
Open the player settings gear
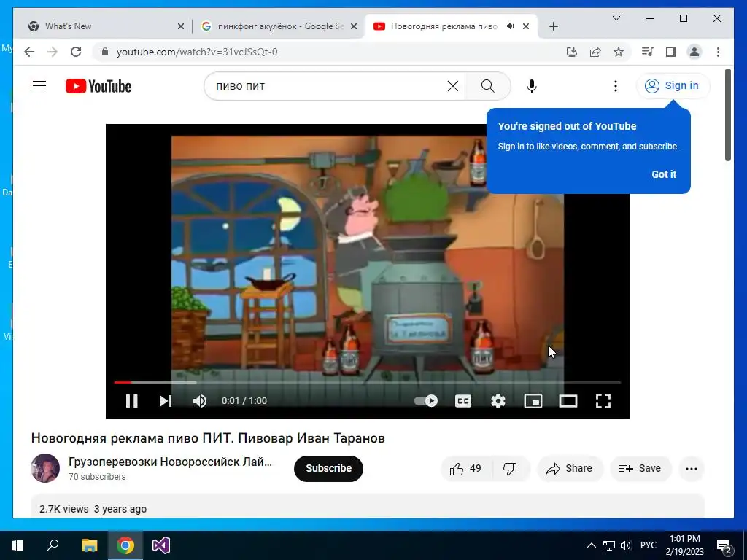[498, 401]
